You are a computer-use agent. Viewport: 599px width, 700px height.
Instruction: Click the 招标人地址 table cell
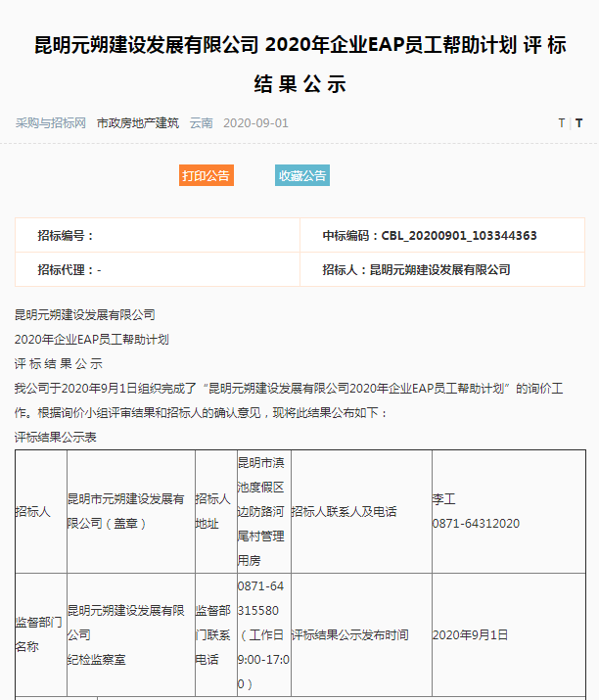(213, 511)
